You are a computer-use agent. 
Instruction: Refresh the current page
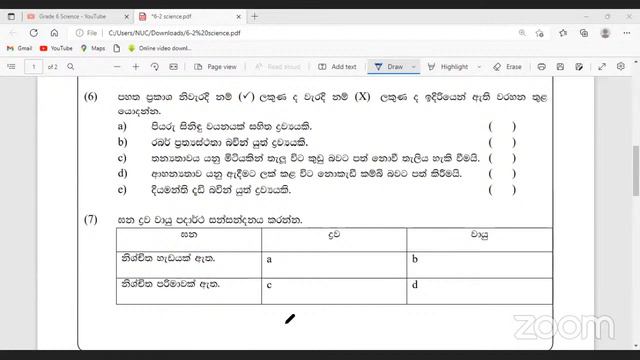[x=33, y=33]
